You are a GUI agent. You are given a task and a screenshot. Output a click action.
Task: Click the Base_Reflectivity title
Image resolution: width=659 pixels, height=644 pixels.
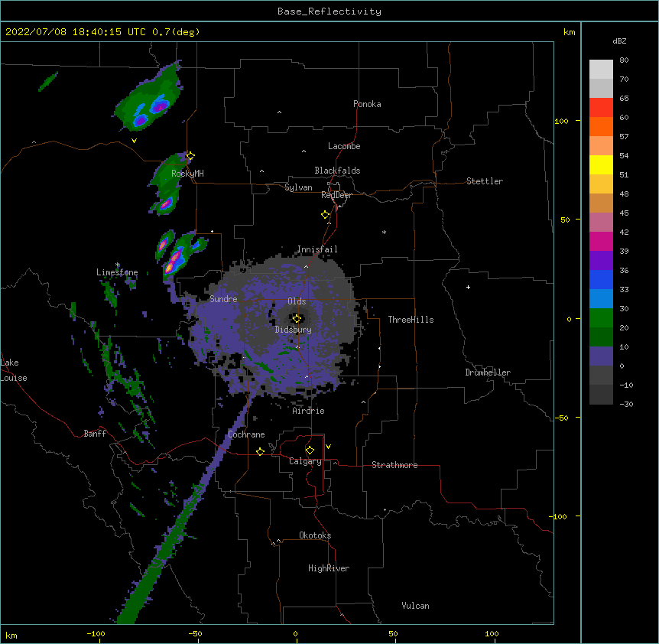tap(329, 11)
